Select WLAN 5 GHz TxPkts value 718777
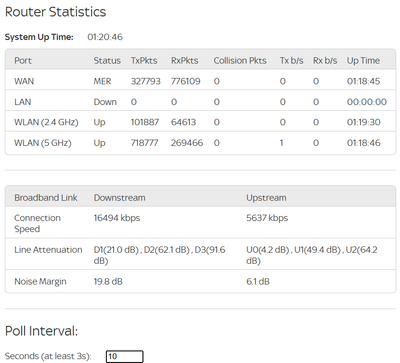 coord(145,143)
